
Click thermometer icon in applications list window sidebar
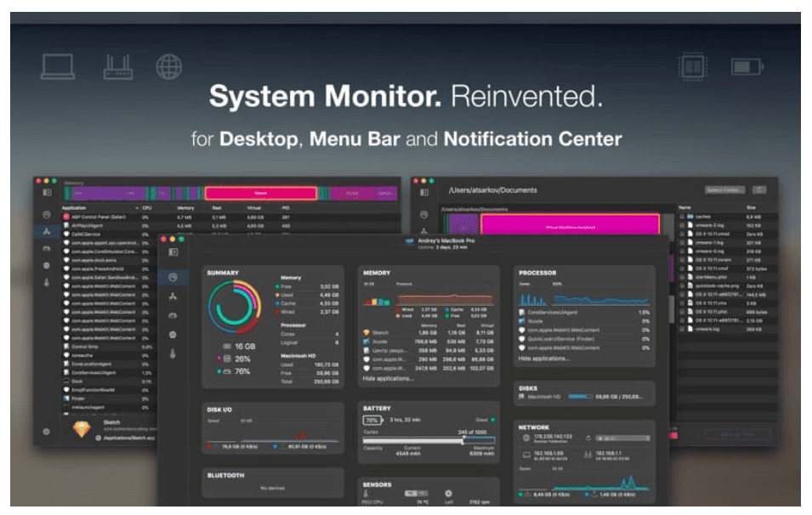(x=47, y=283)
